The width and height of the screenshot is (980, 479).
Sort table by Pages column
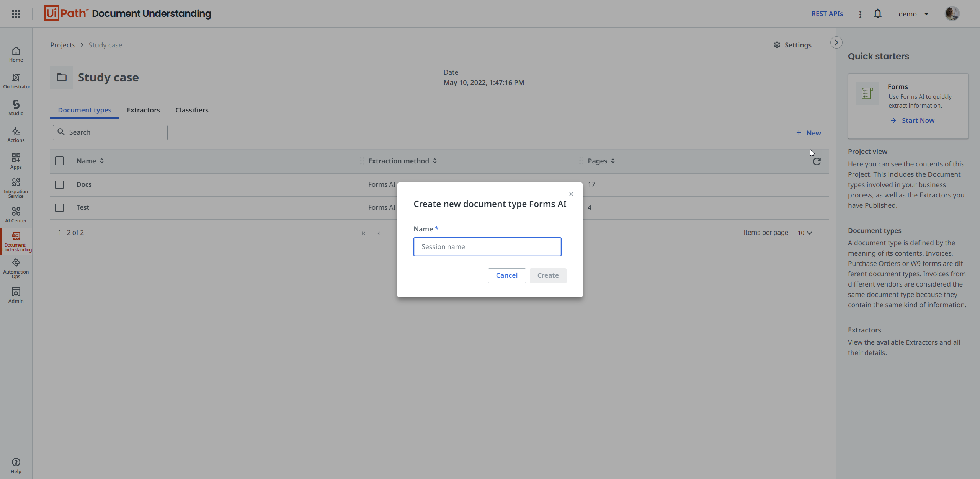pos(601,161)
